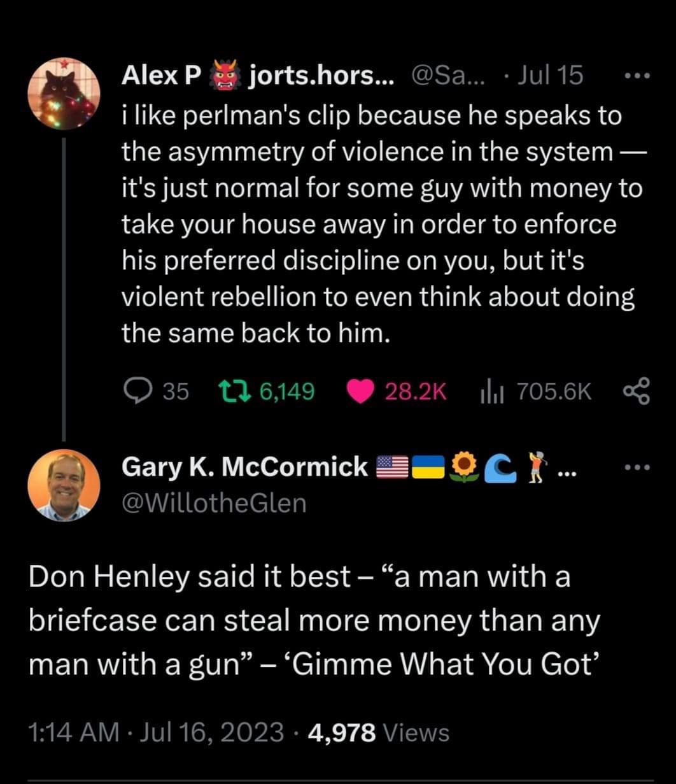Open the analytics icon showing 705.6K views
This screenshot has width=676, height=784.
click(x=491, y=391)
